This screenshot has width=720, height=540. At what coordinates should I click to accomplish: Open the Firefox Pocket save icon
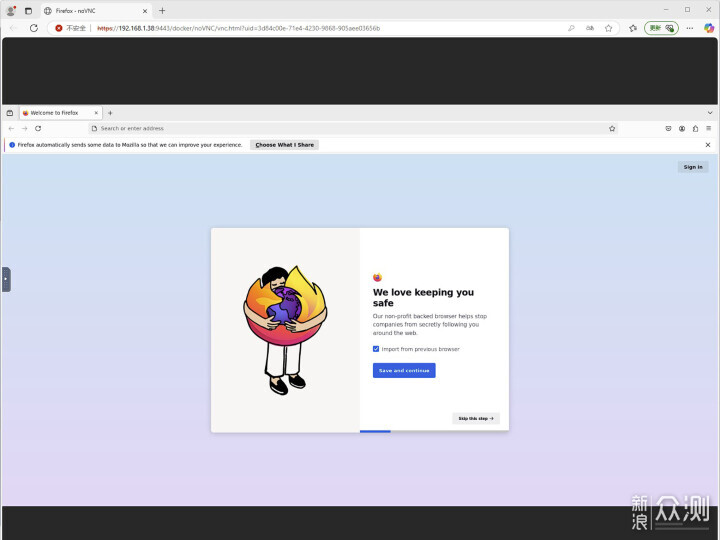coord(669,129)
